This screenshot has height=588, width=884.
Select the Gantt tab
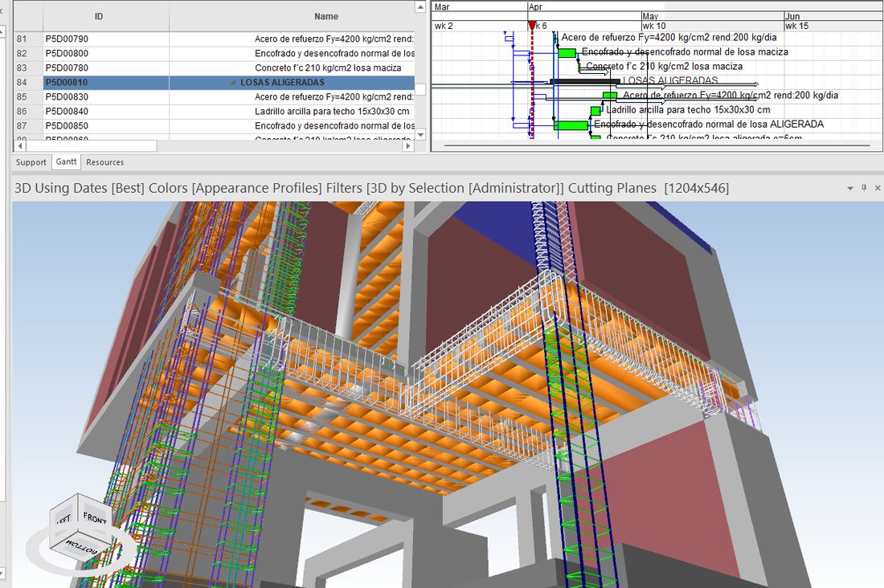66,161
